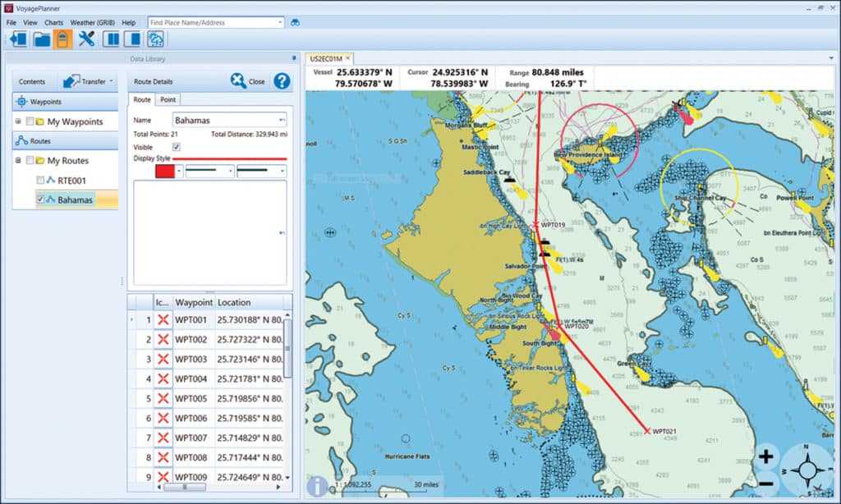Image resolution: width=841 pixels, height=504 pixels.
Task: Click the red X icon for WPT002
Action: click(x=163, y=339)
